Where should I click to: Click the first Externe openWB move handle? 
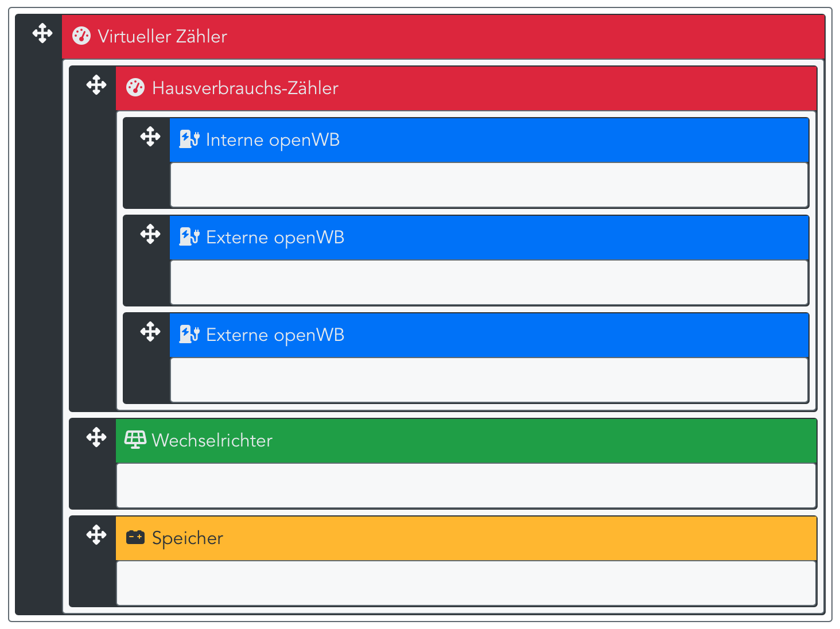click(150, 234)
